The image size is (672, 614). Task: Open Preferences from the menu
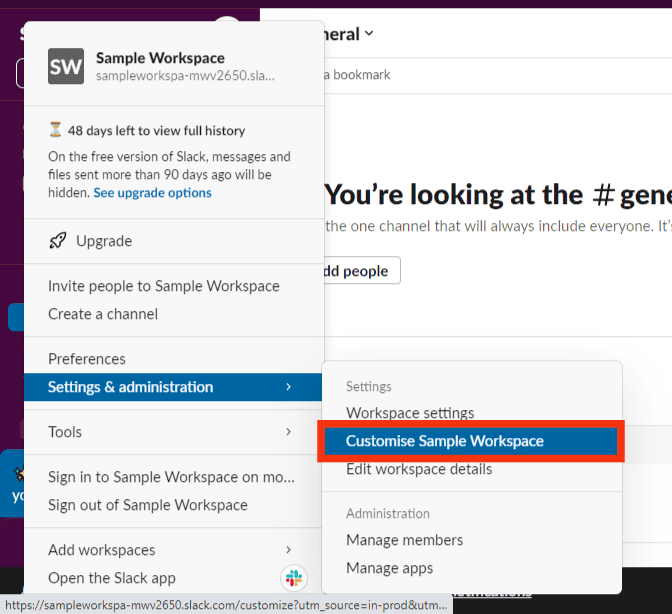173,359
